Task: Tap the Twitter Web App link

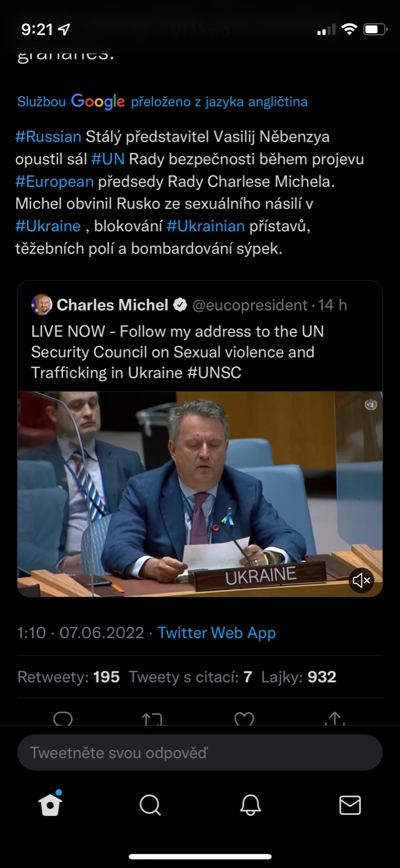Action: [216, 633]
